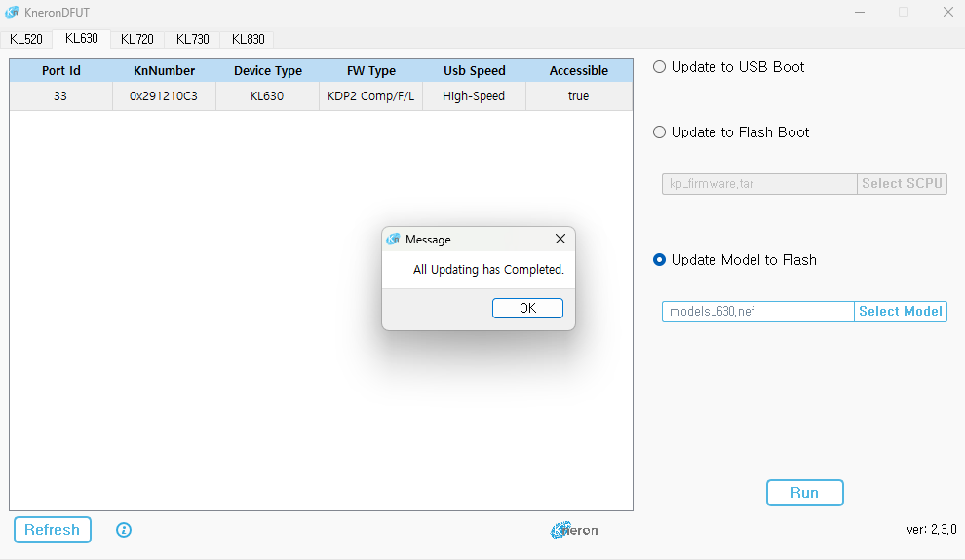This screenshot has height=560, width=965.
Task: Click the Select Model button
Action: click(x=901, y=311)
